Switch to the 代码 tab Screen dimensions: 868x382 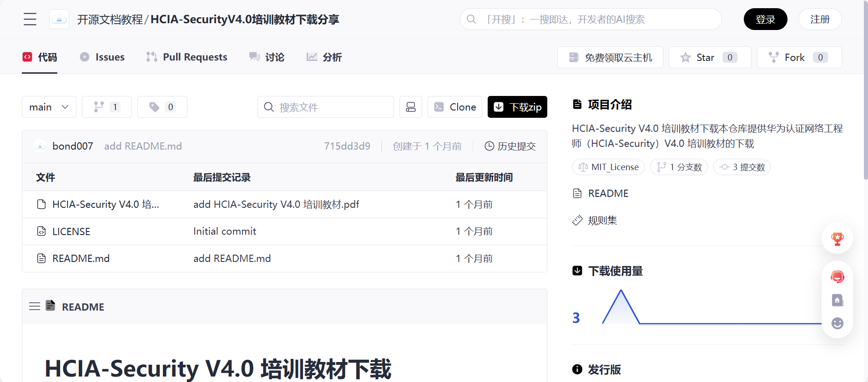[x=40, y=57]
